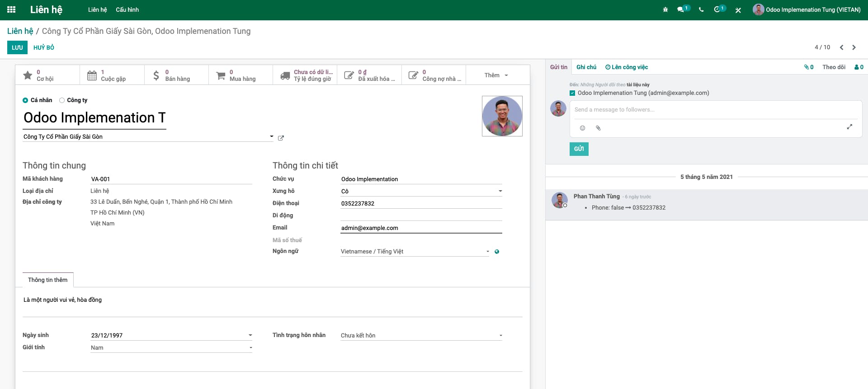Switch to the Thông tin thêm tab
The image size is (868, 389).
click(48, 280)
